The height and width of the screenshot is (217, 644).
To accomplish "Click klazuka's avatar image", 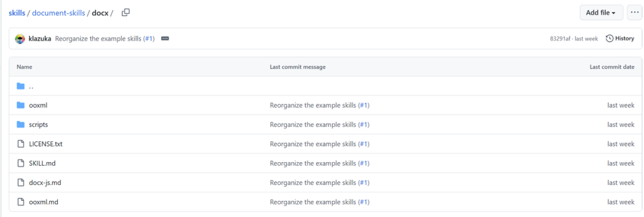I will click(20, 39).
